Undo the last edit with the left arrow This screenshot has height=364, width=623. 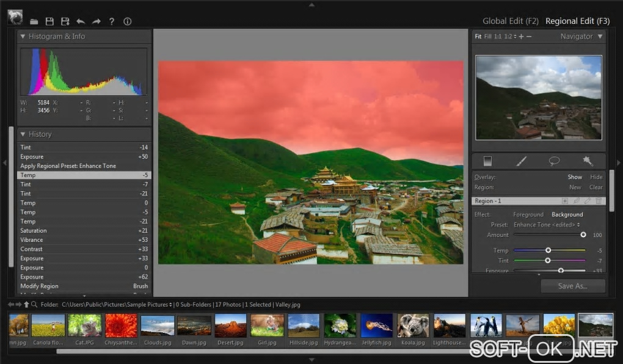click(81, 21)
